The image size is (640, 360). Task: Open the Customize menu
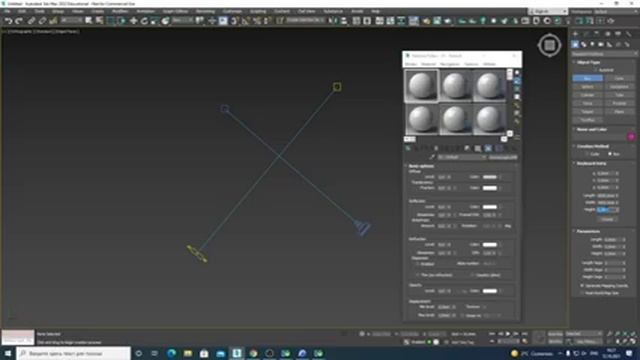pos(232,11)
